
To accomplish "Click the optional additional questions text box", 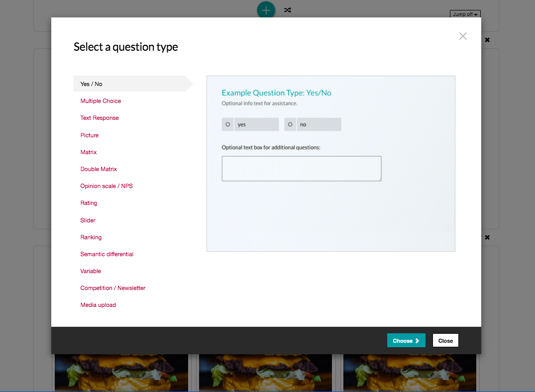I will pyautogui.click(x=302, y=169).
